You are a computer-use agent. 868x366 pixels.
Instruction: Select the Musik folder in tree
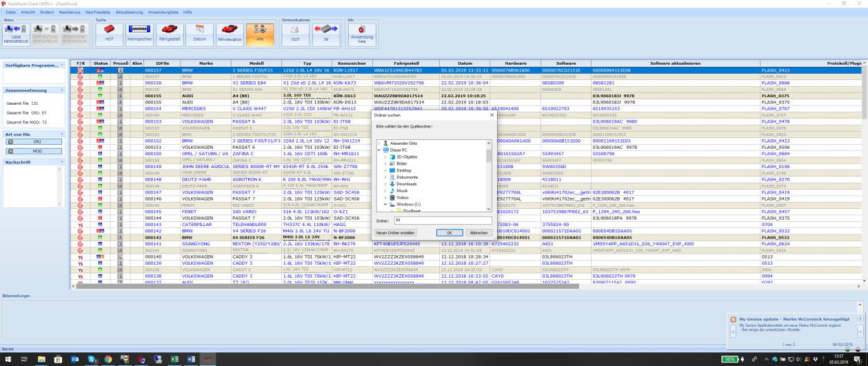tap(402, 191)
